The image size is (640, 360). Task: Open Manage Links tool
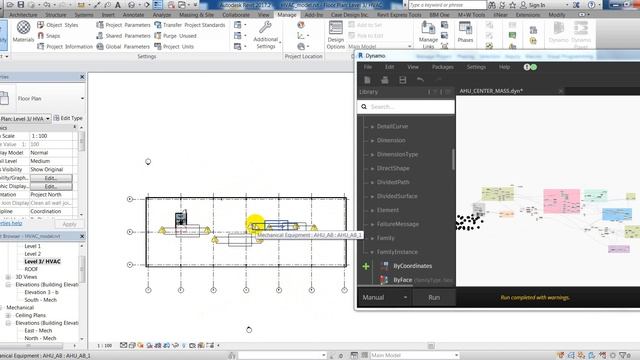(428, 36)
